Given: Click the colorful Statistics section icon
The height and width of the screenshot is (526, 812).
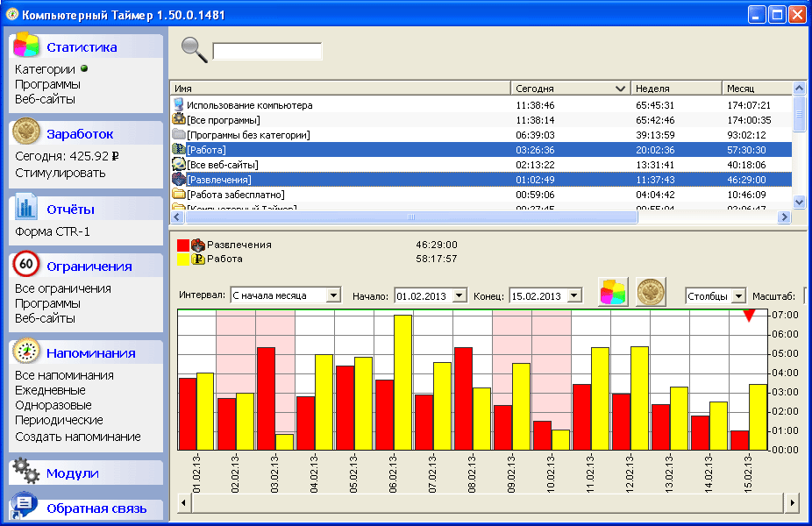Looking at the screenshot, I should point(26,46).
